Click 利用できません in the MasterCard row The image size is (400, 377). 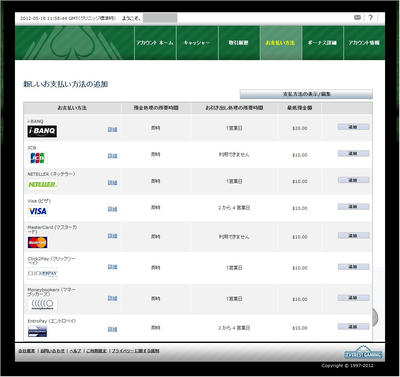tap(234, 237)
